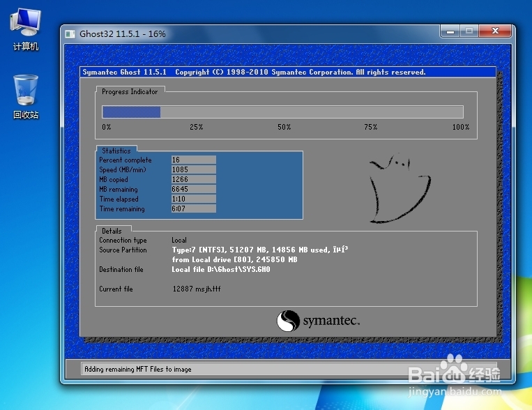
Task: Click the 'from Local drive [80]' line
Action: click(234, 259)
